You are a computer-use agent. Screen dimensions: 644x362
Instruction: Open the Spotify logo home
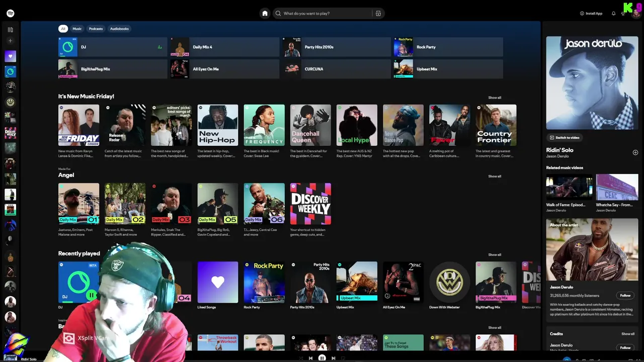[x=10, y=14]
